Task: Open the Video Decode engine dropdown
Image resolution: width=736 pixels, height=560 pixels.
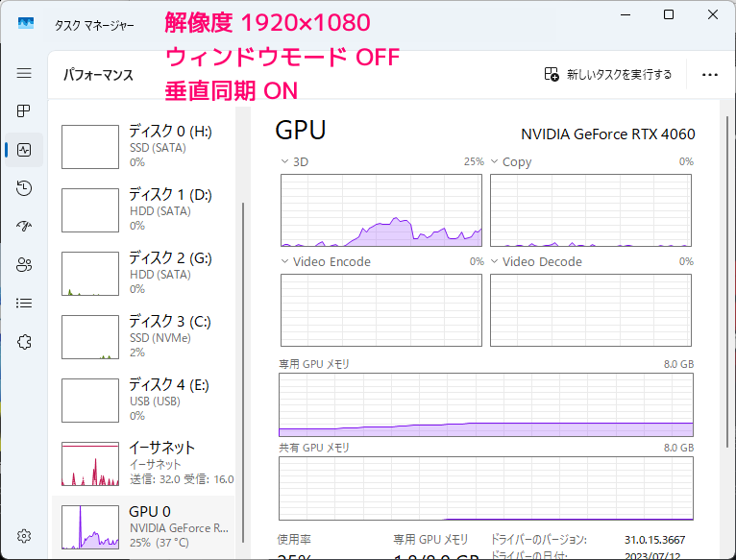Action: [494, 261]
